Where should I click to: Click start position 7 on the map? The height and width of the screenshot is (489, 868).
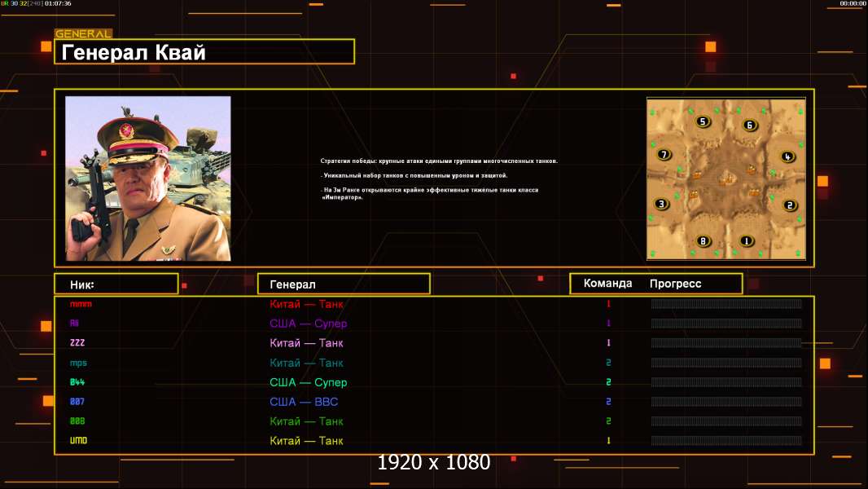click(x=664, y=155)
